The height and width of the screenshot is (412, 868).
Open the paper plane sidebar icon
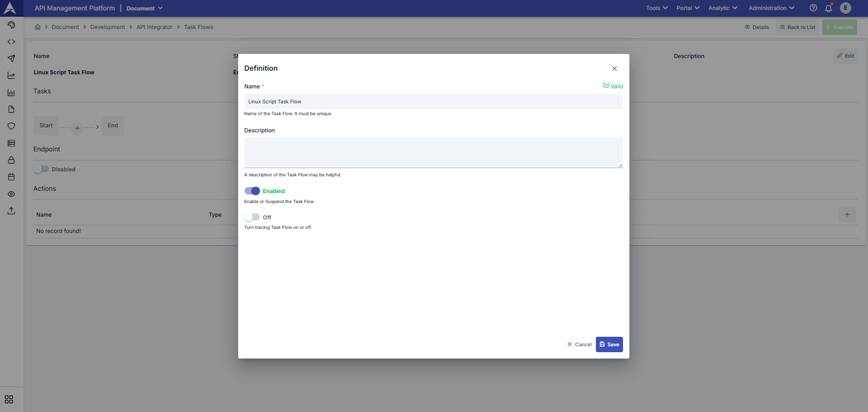click(11, 58)
